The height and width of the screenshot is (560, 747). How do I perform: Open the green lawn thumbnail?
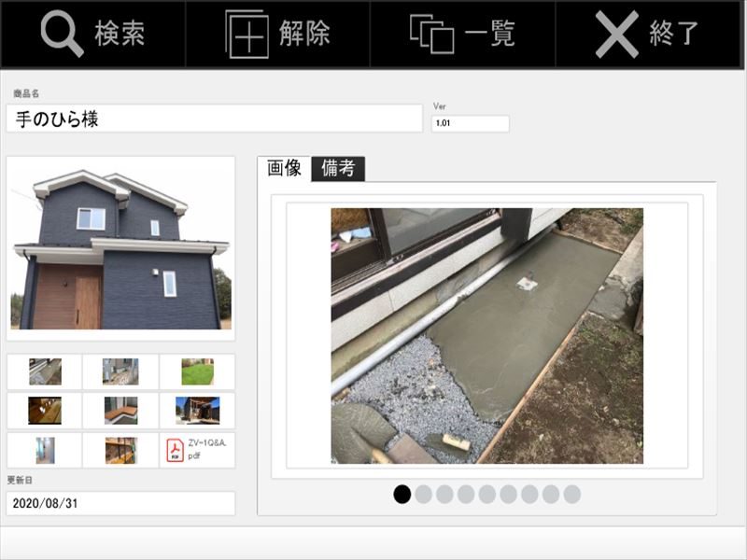(x=197, y=371)
